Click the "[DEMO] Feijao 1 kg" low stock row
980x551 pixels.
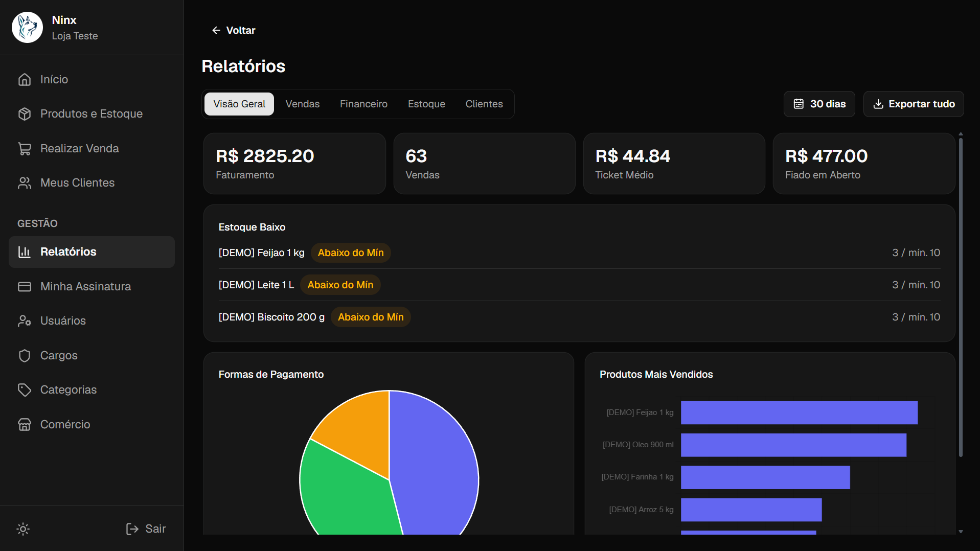tap(579, 253)
